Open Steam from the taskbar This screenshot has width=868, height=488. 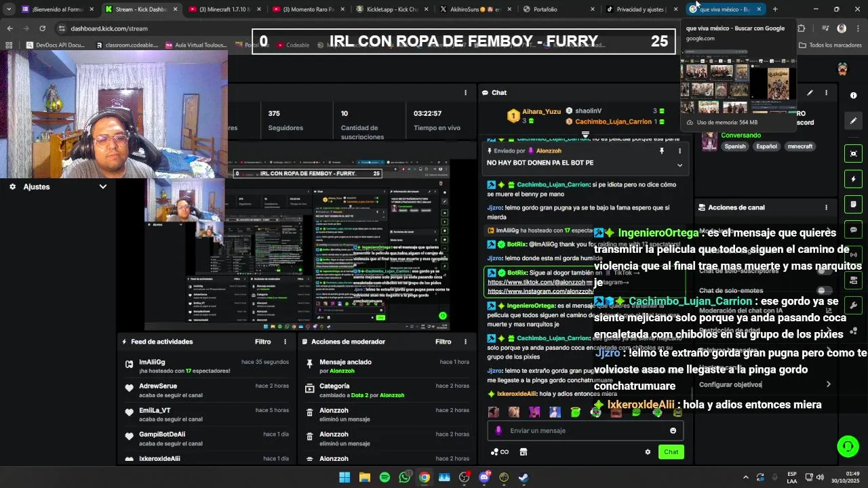pyautogui.click(x=524, y=477)
